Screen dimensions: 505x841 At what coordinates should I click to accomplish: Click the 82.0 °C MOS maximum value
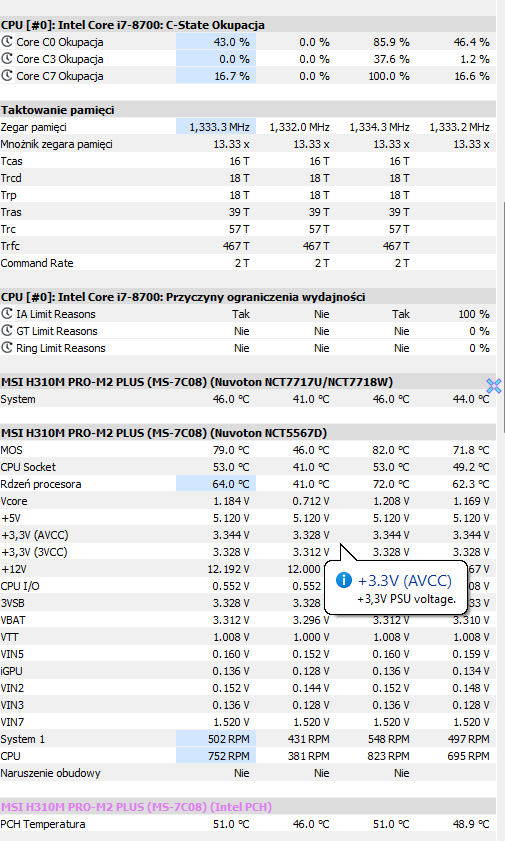point(391,450)
